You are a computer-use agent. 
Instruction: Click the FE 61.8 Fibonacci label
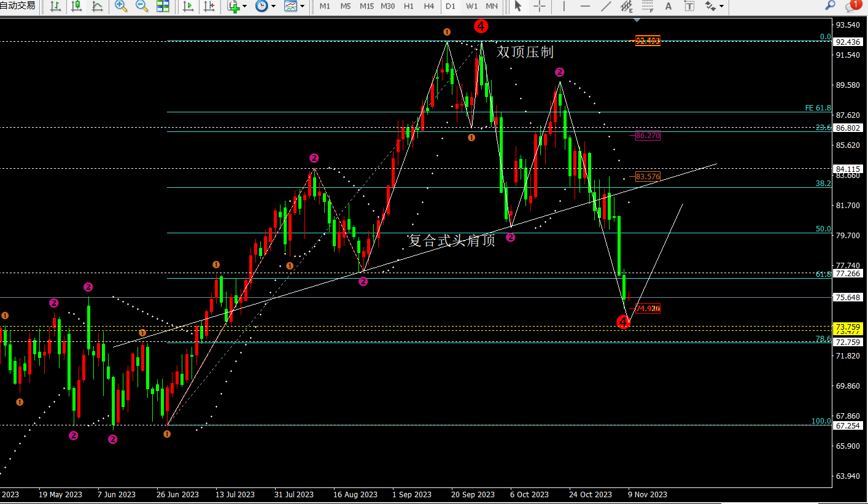(x=818, y=108)
